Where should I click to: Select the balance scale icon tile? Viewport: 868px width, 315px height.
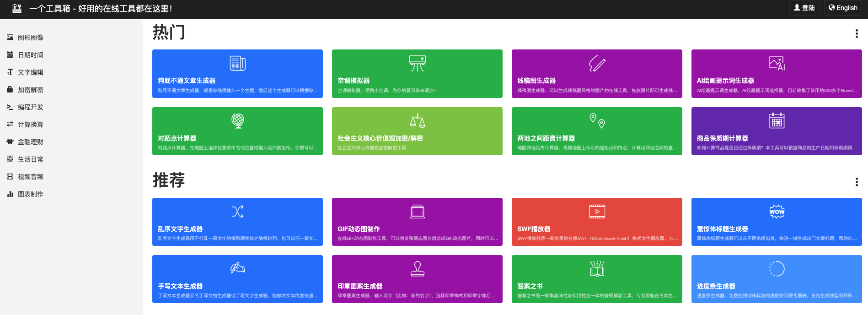click(x=417, y=121)
